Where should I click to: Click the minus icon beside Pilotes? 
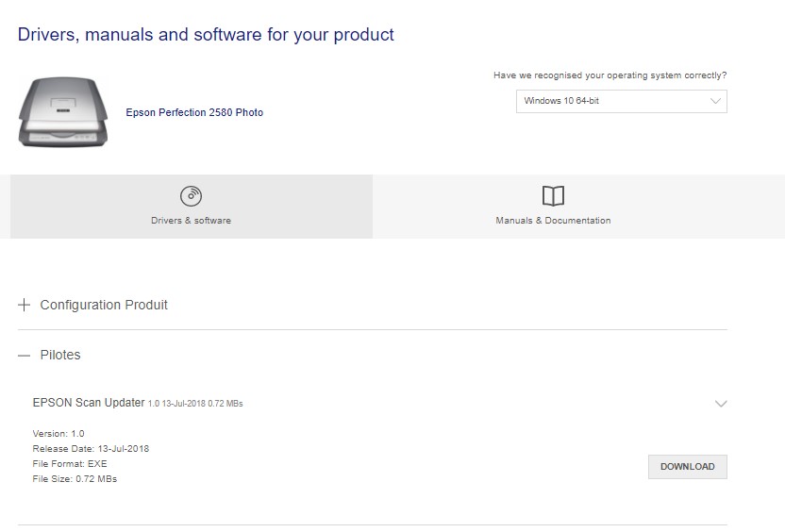tap(25, 356)
